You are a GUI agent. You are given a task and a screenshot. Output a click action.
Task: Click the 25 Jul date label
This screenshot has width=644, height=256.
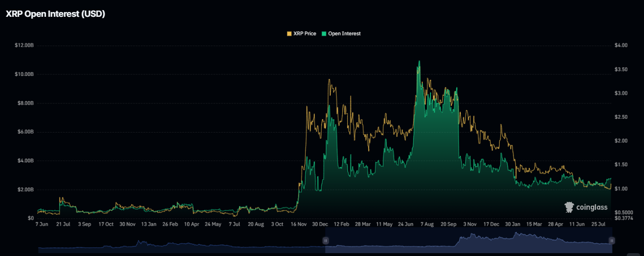[x=598, y=224]
